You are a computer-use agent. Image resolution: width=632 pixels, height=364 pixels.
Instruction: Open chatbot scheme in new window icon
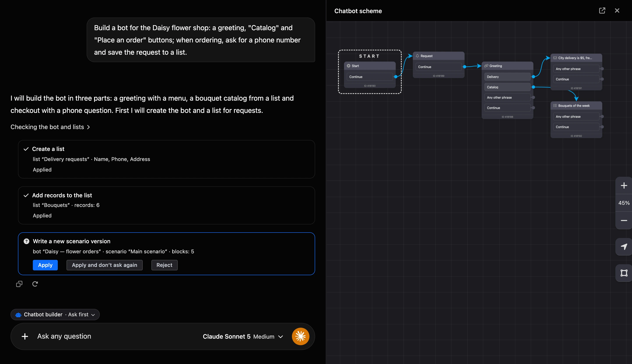pyautogui.click(x=602, y=10)
